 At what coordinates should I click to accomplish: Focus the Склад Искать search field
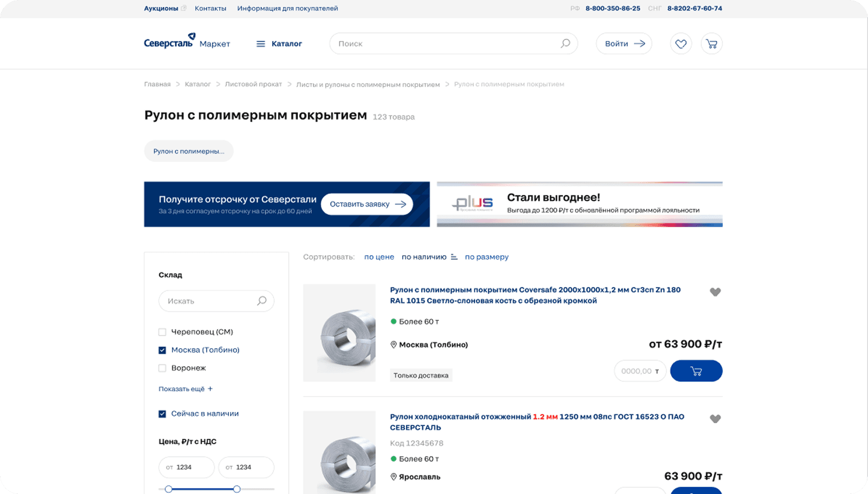(x=216, y=301)
